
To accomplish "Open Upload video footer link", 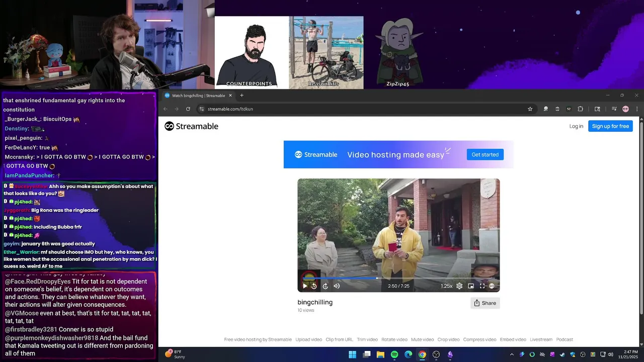I will pyautogui.click(x=308, y=339).
